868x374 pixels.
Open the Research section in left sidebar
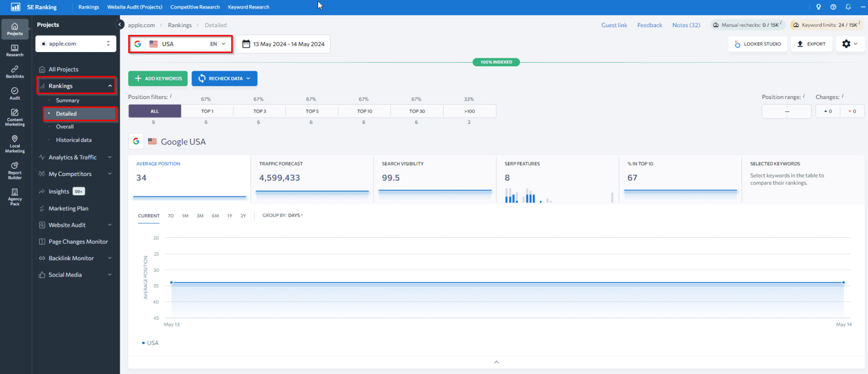click(x=15, y=50)
